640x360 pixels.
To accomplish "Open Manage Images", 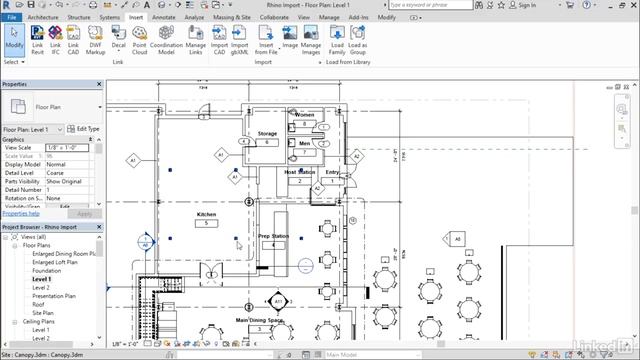I will pyautogui.click(x=311, y=40).
